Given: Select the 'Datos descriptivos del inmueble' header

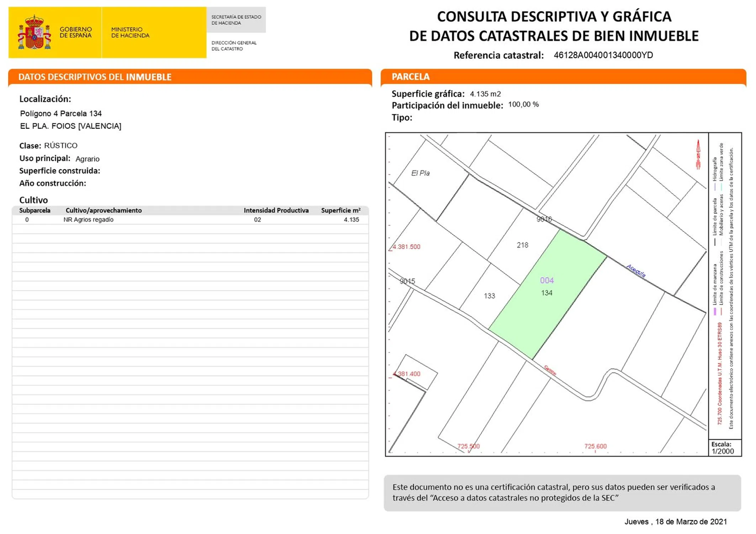Looking at the screenshot, I should pyautogui.click(x=95, y=77).
